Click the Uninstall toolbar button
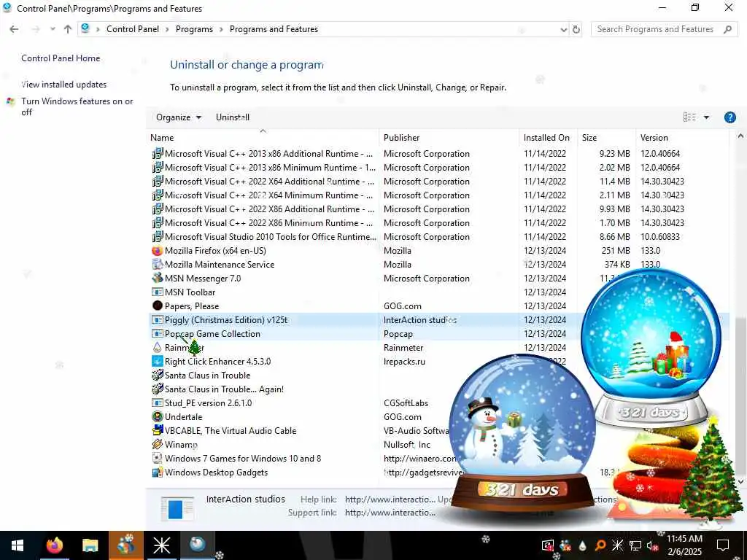The width and height of the screenshot is (747, 560). [233, 117]
